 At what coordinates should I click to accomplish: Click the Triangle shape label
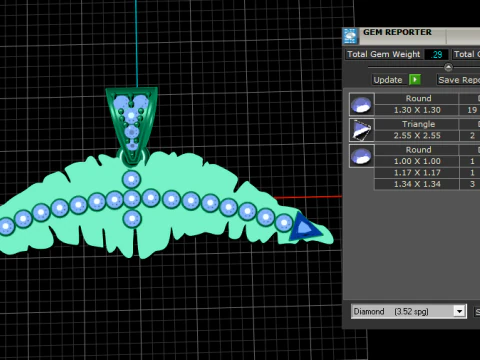click(x=418, y=124)
